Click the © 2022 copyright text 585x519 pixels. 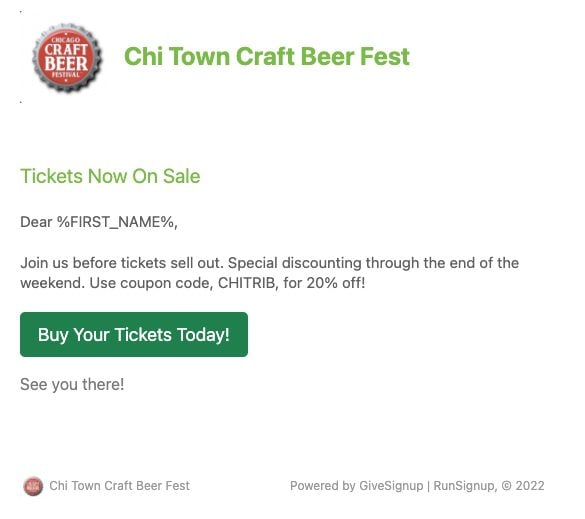click(x=523, y=486)
